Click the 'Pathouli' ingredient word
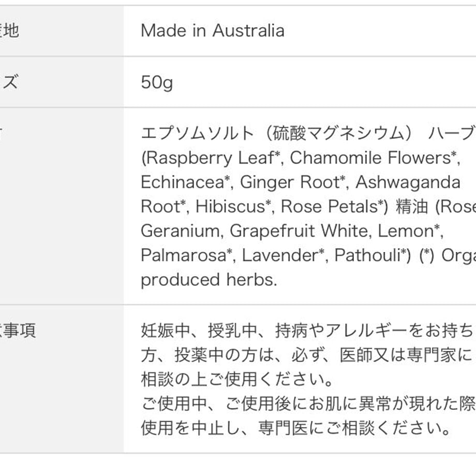The width and height of the screenshot is (476, 476). coord(367,255)
